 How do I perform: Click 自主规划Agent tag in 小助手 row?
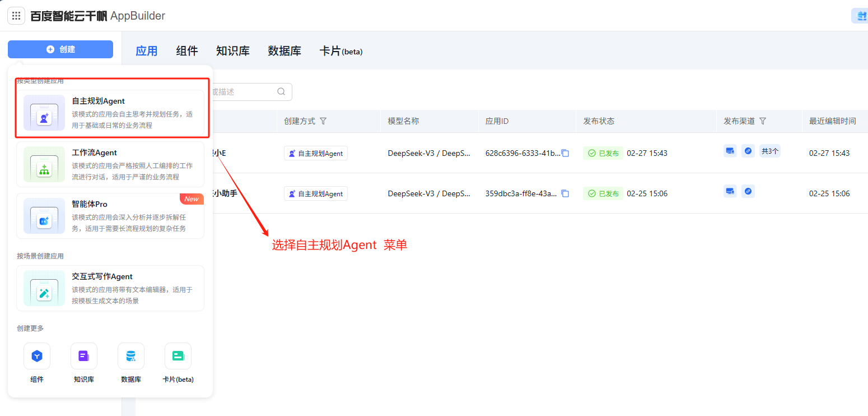click(x=316, y=193)
